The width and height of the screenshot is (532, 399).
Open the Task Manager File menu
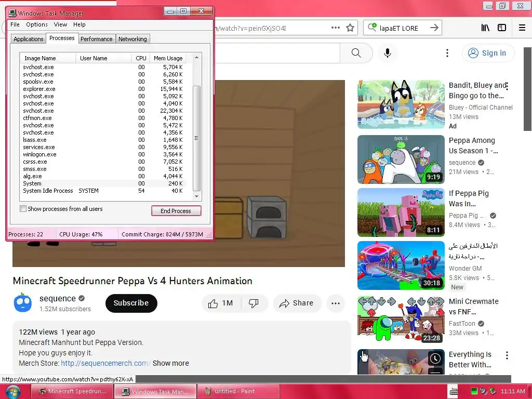coord(15,24)
